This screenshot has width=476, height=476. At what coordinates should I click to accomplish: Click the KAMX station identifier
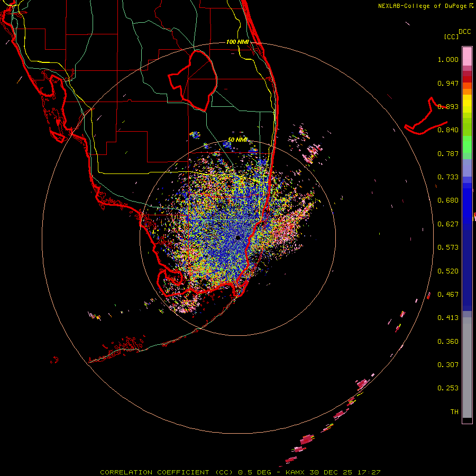coord(295,472)
